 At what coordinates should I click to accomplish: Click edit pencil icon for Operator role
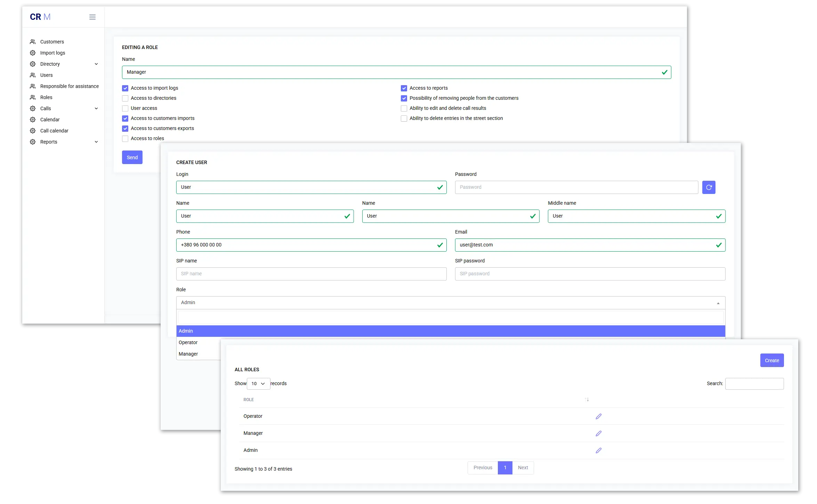pos(598,416)
